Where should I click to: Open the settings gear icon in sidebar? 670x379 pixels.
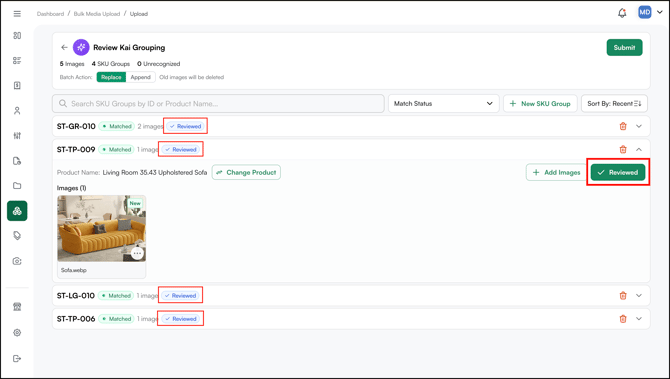(17, 332)
